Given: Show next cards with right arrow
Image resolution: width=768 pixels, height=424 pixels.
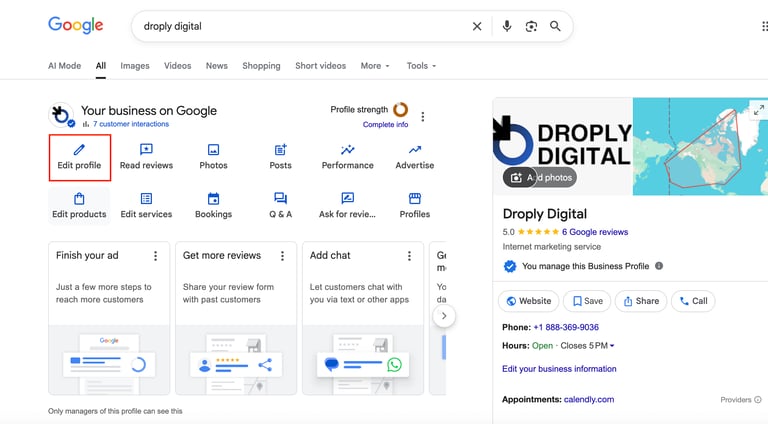Looking at the screenshot, I should click(x=444, y=316).
